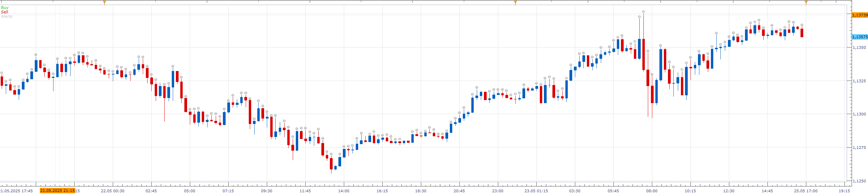Click the 1,1250 price axis label
The width and height of the screenshot is (868, 195).
click(859, 181)
